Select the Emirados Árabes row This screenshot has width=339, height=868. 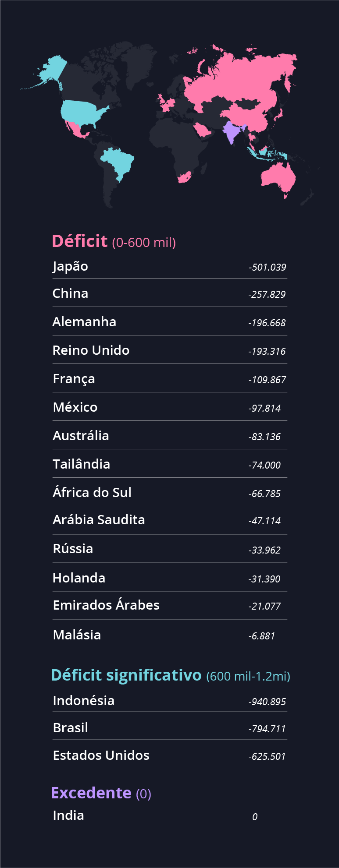(170, 606)
